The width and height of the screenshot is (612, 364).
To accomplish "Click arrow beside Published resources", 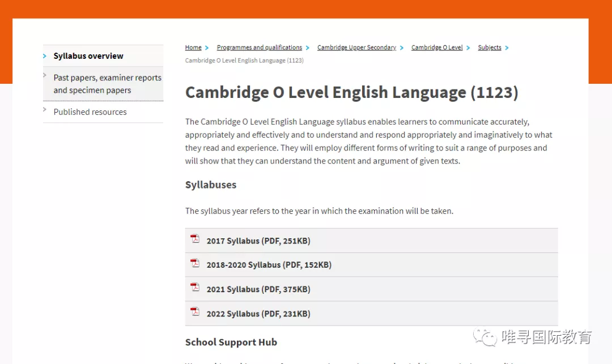I will (x=45, y=109).
